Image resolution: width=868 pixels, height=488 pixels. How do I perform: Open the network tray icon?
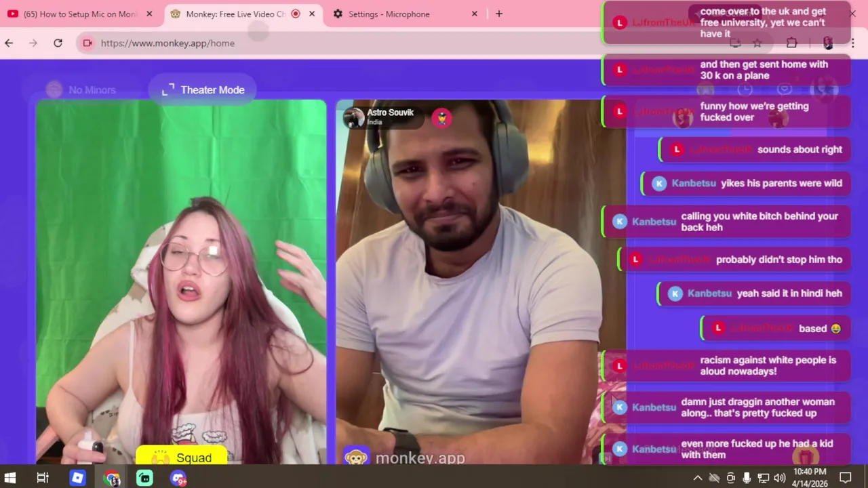pos(763,478)
